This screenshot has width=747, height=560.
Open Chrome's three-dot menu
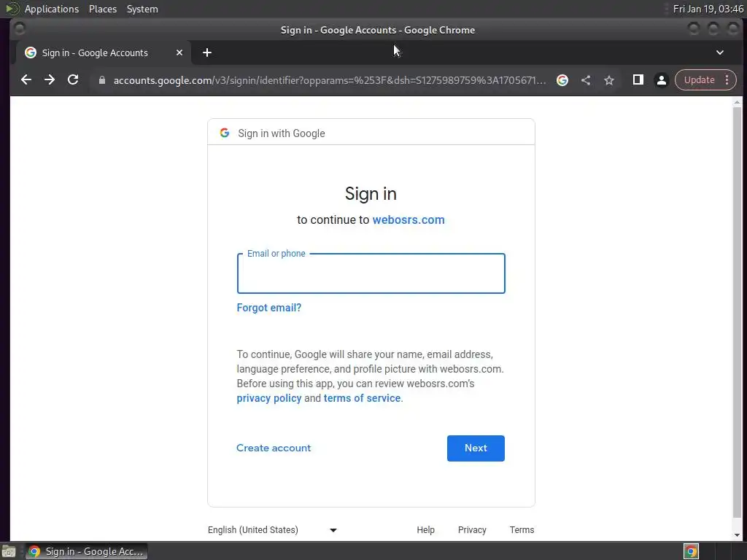coord(727,80)
